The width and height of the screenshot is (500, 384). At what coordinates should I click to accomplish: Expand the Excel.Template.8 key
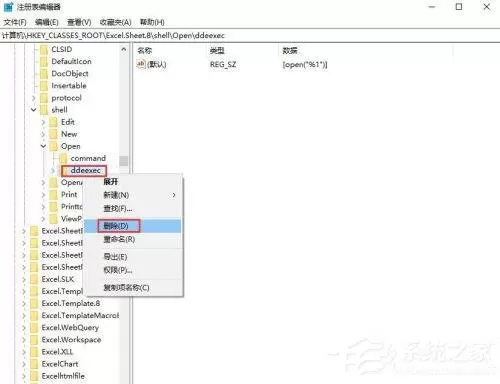point(24,304)
